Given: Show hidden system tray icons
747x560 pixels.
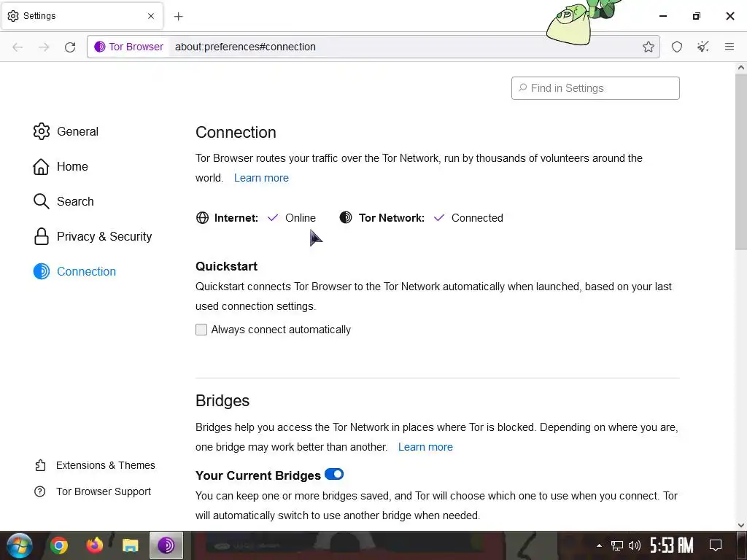Looking at the screenshot, I should 600,545.
